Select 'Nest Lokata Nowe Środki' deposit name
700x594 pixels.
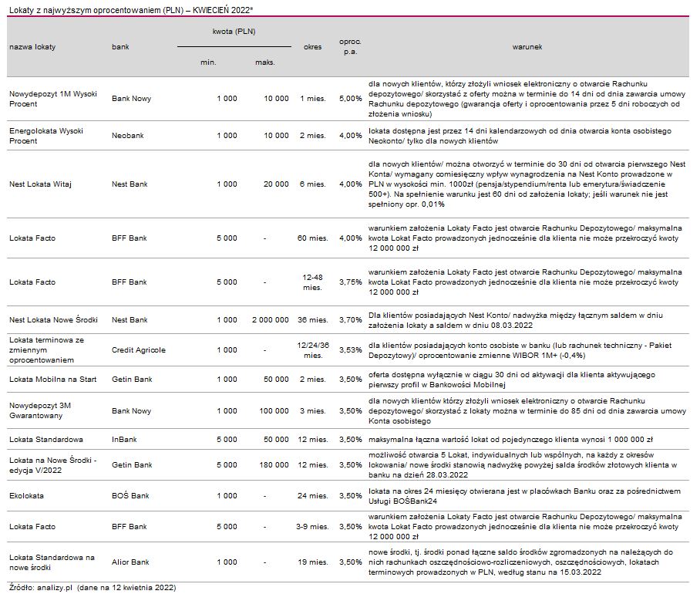point(53,320)
